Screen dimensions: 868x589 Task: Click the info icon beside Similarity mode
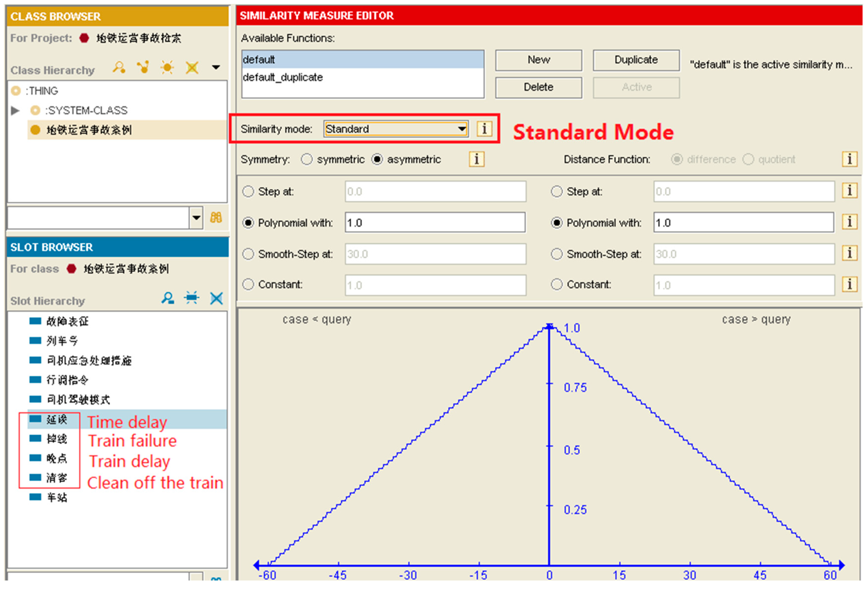484,129
